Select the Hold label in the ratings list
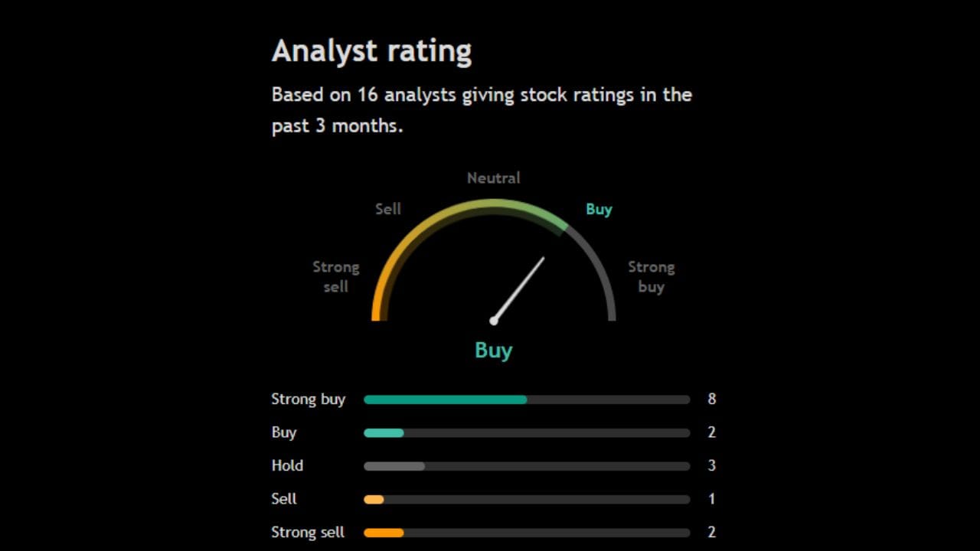 tap(287, 465)
